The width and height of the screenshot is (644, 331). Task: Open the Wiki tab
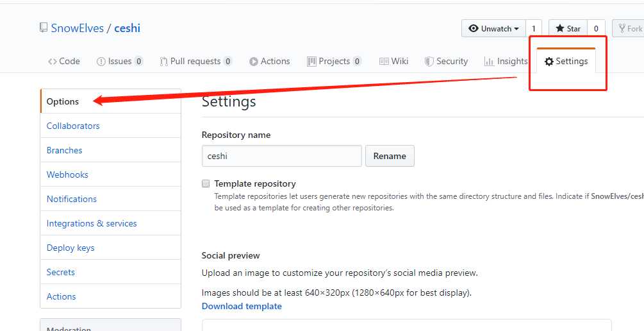tap(393, 62)
